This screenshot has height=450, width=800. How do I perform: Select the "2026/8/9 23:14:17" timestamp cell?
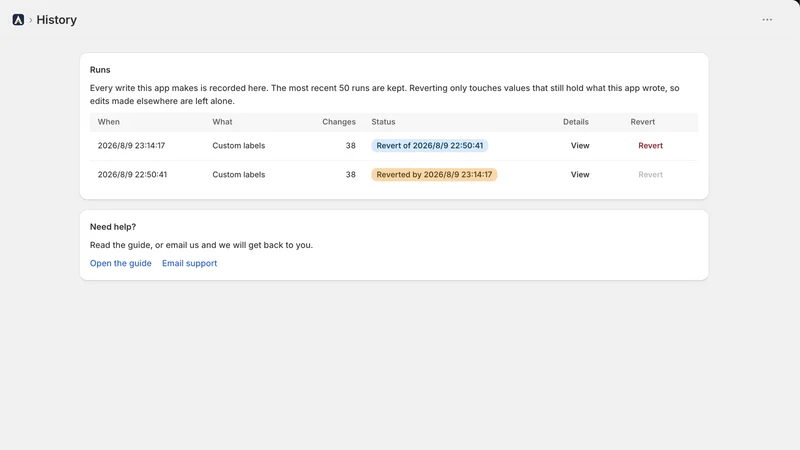(131, 145)
